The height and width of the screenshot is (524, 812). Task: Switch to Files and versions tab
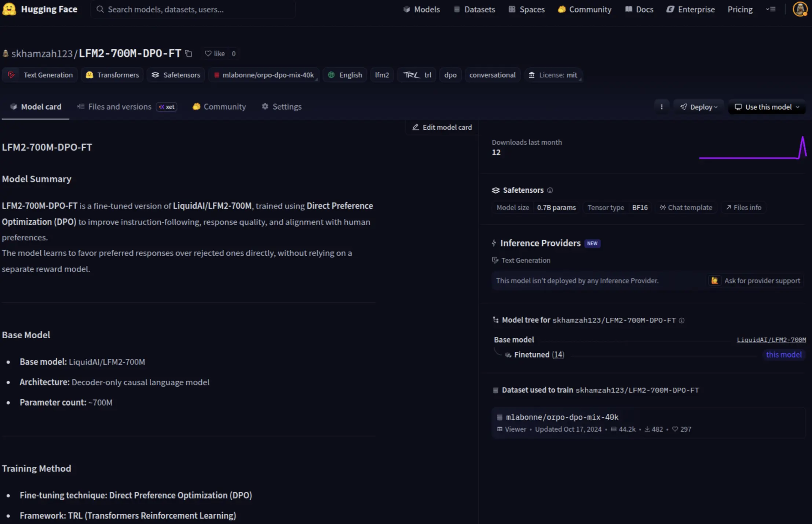pyautogui.click(x=120, y=107)
